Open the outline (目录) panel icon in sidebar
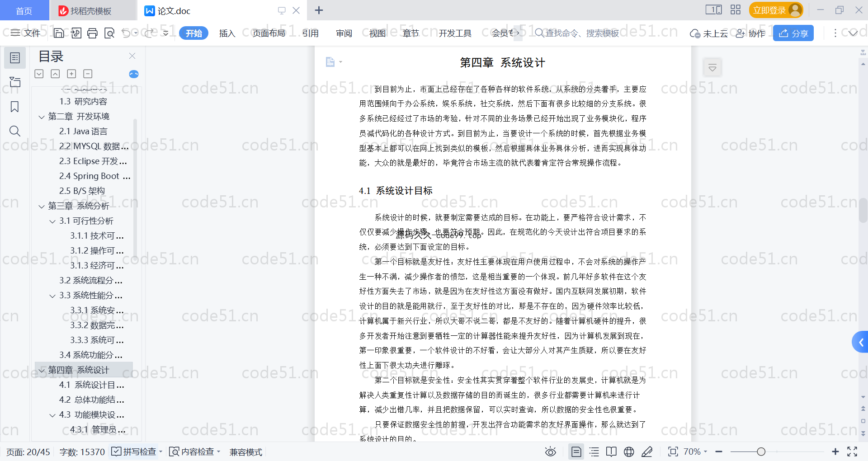Screen dimensions: 868x461 tap(15, 58)
